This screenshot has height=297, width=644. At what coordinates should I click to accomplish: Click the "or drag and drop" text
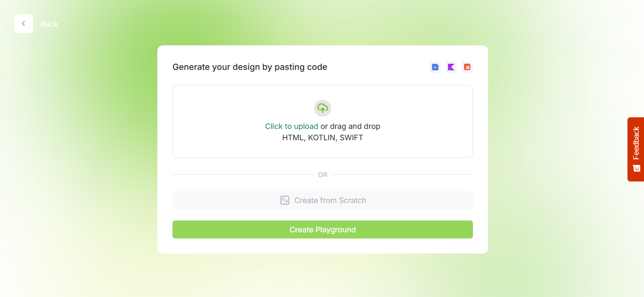[x=350, y=126]
